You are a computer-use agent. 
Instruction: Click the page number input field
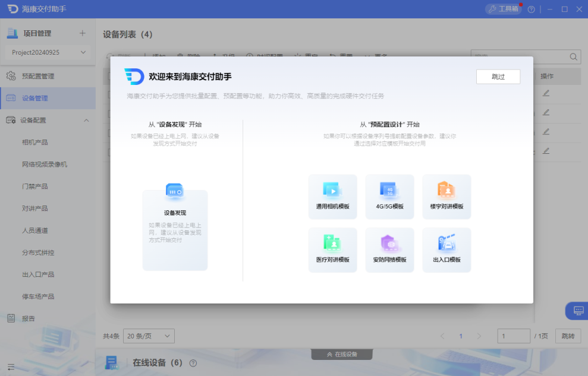513,336
